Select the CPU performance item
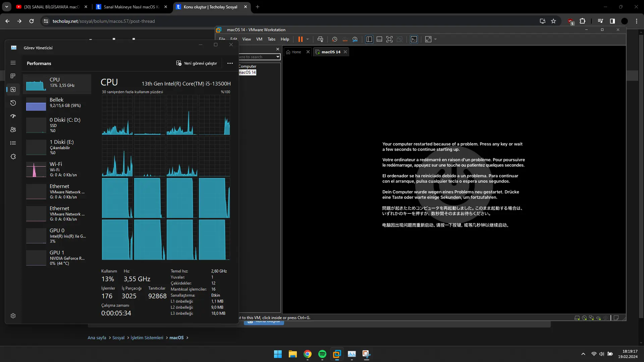Screen dimensions: 644x362 click(x=57, y=84)
